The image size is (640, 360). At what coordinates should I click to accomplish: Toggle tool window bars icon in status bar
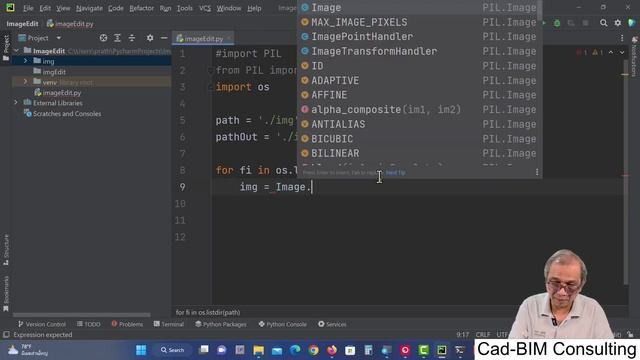click(x=6, y=335)
